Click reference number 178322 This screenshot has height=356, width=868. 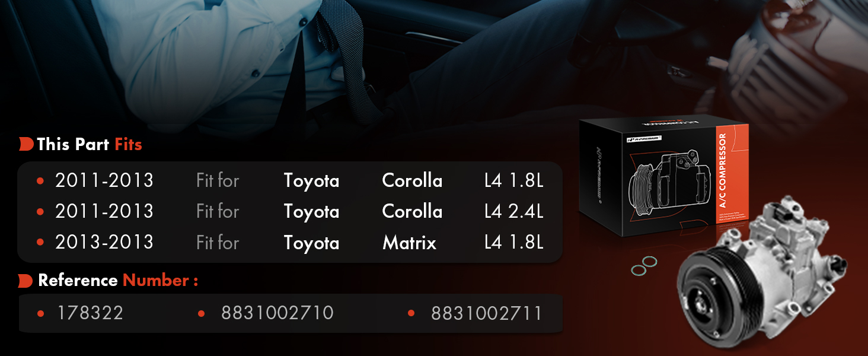pos(90,313)
